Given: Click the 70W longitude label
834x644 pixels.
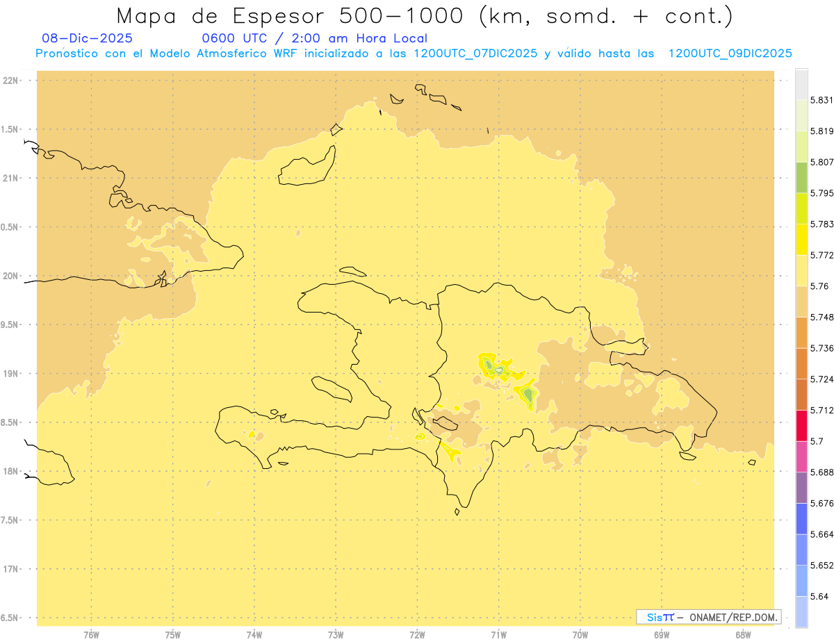Looking at the screenshot, I should coord(580,635).
